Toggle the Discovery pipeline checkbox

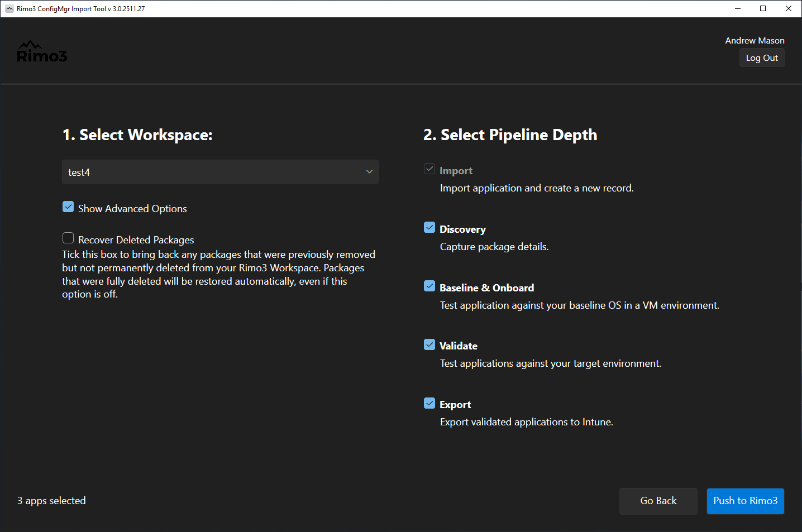429,228
